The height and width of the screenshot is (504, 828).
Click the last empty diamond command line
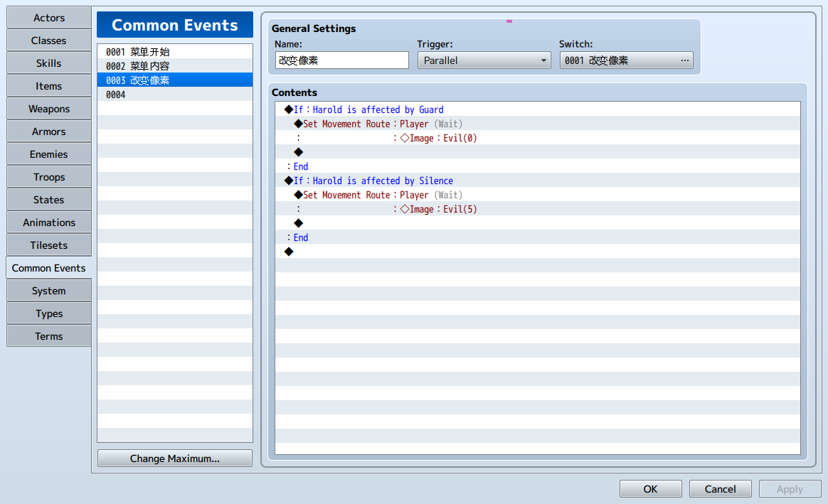(538, 252)
